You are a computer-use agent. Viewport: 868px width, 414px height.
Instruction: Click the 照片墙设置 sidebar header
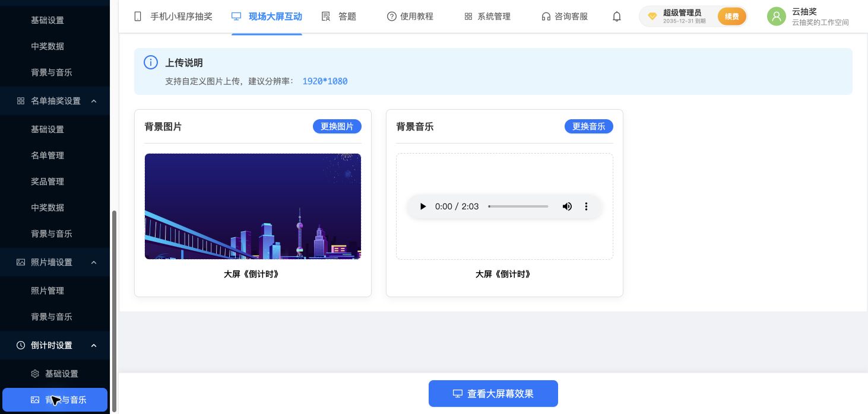click(x=55, y=262)
